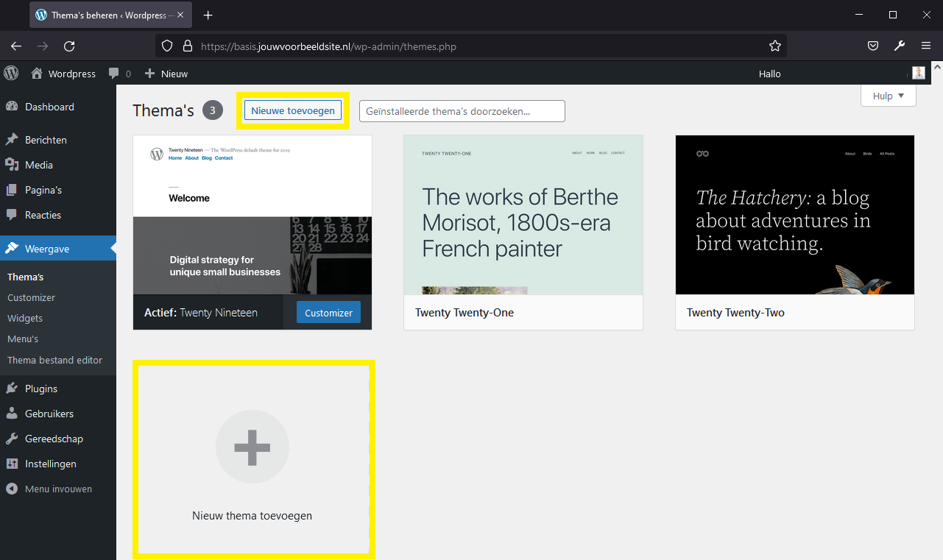Open pending comments via the speech bubble counter
The height and width of the screenshot is (560, 943).
coord(119,73)
